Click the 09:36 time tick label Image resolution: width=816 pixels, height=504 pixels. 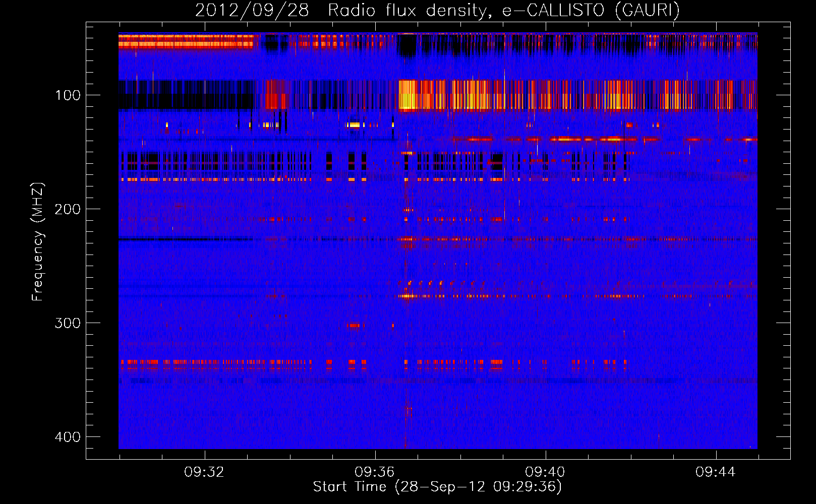click(375, 472)
